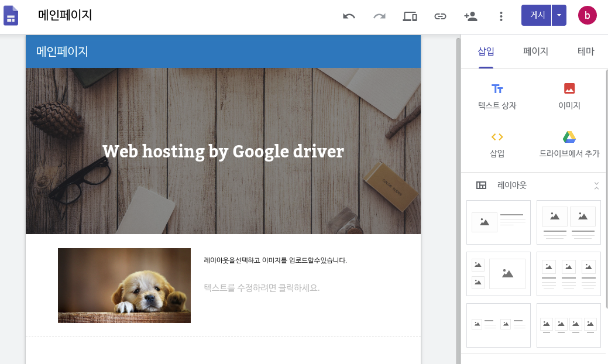Open the account avatar 'b'
Viewport: 608px width, 364px height.
click(588, 15)
